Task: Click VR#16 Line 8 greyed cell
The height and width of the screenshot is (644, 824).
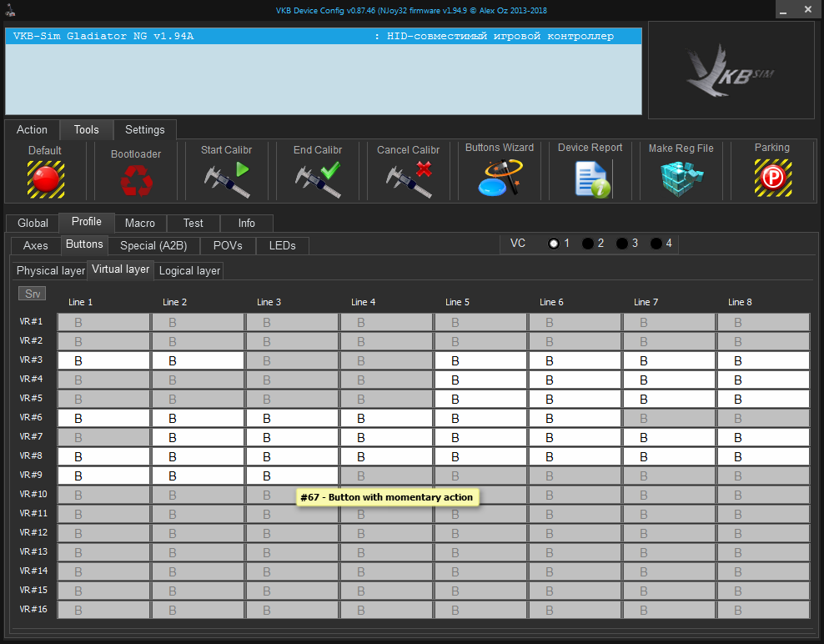Action: pyautogui.click(x=763, y=610)
